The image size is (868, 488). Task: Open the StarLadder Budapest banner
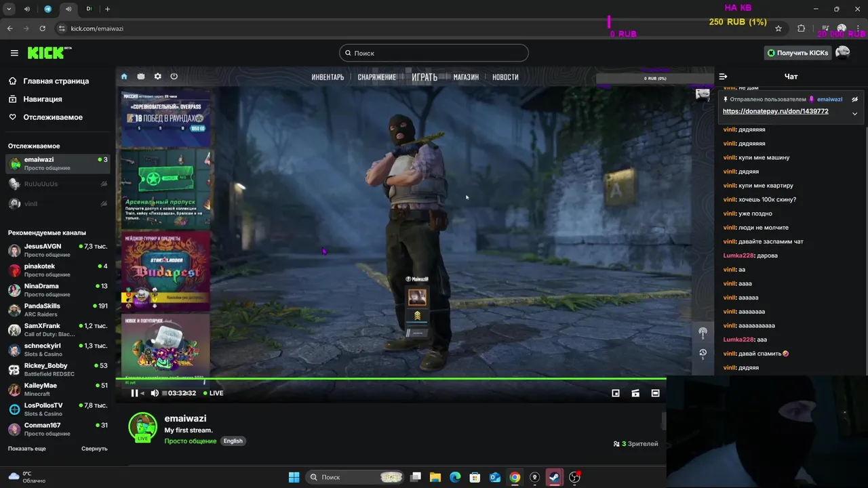[165, 270]
